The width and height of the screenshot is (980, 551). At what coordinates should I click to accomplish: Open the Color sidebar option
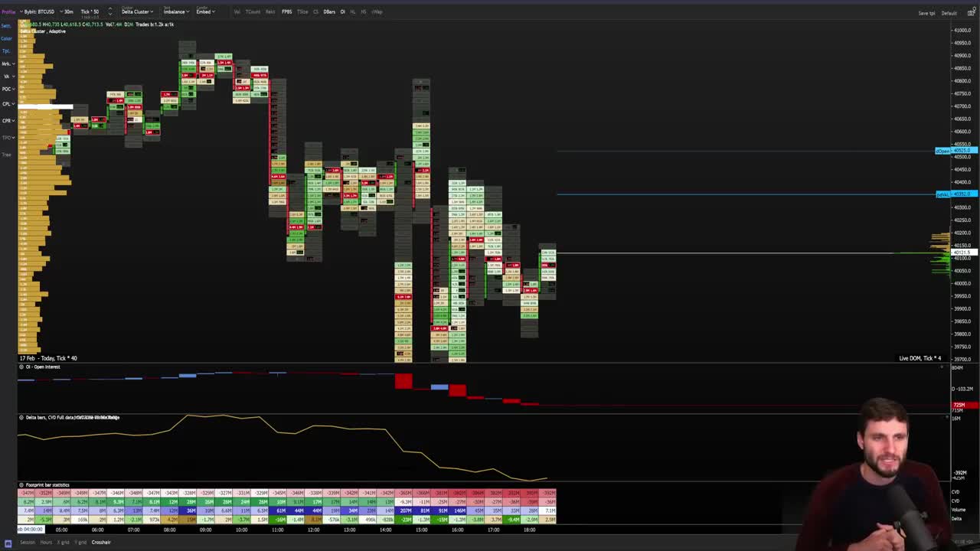[6, 38]
